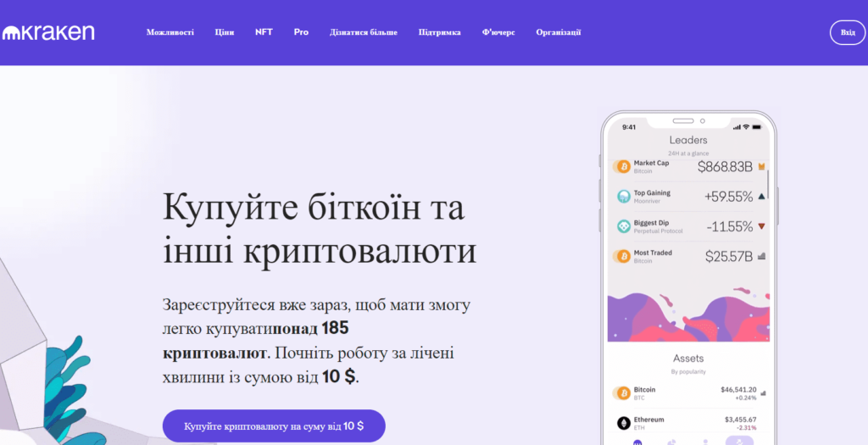Open the Pro navigation link

pos(301,32)
